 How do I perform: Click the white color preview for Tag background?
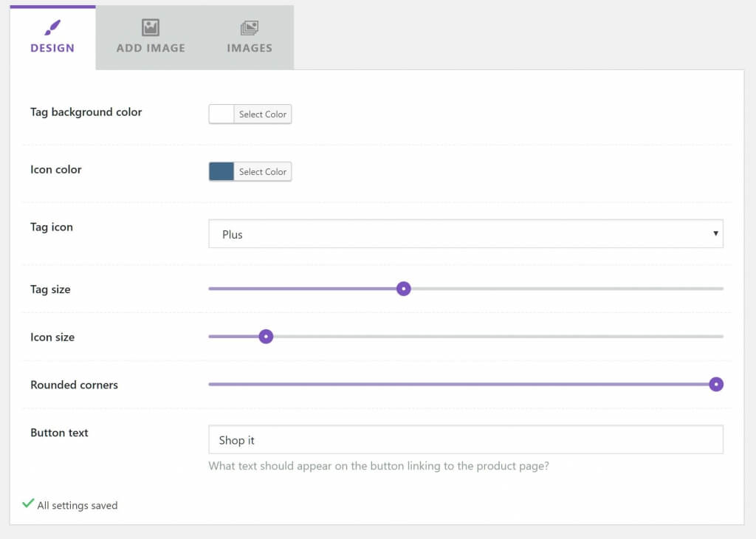point(221,114)
